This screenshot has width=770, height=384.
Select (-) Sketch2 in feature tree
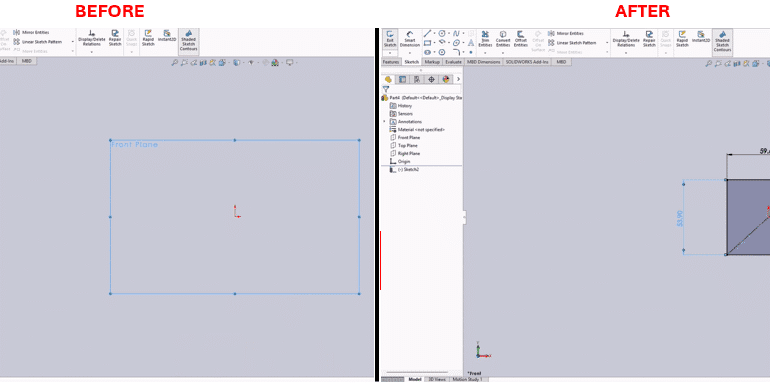[405, 169]
